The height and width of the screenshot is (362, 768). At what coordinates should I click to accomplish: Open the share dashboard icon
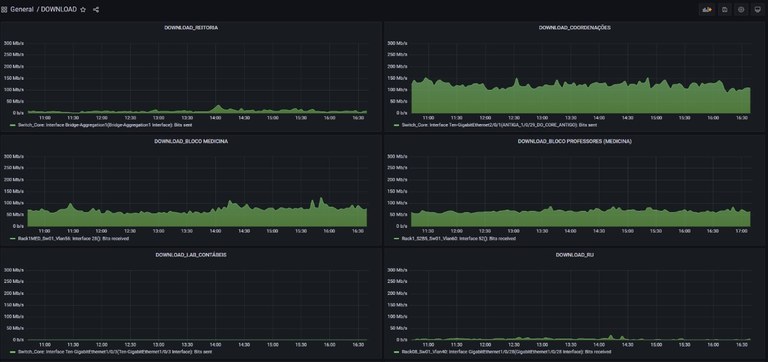96,9
